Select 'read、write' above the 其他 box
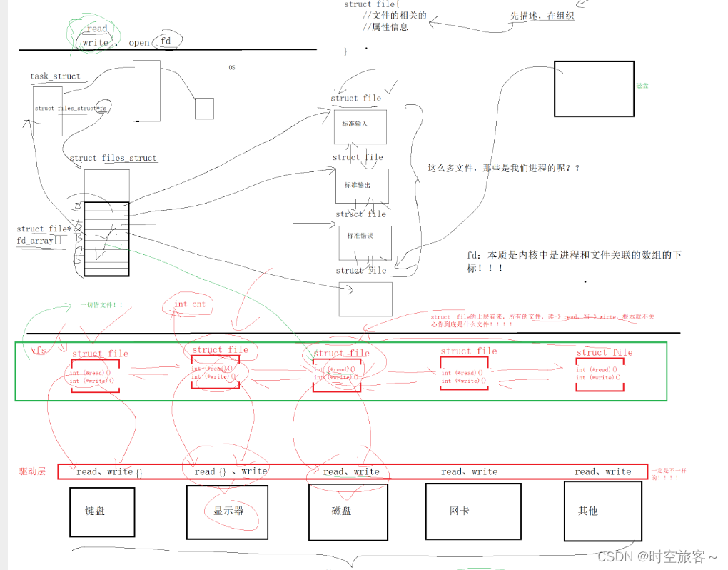Viewport: 728px width, 570px height. coord(603,472)
